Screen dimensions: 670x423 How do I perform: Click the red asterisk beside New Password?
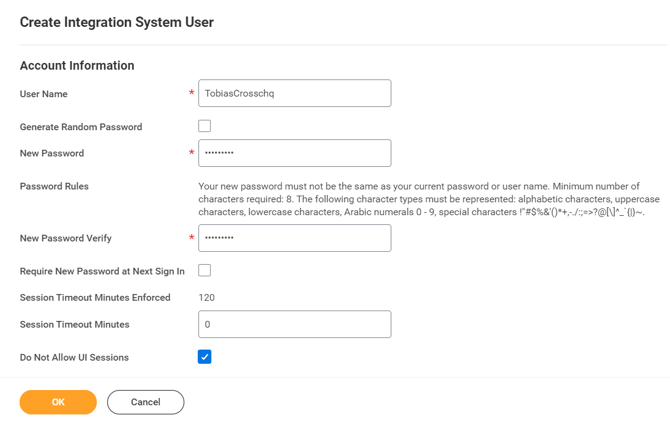[x=191, y=154]
